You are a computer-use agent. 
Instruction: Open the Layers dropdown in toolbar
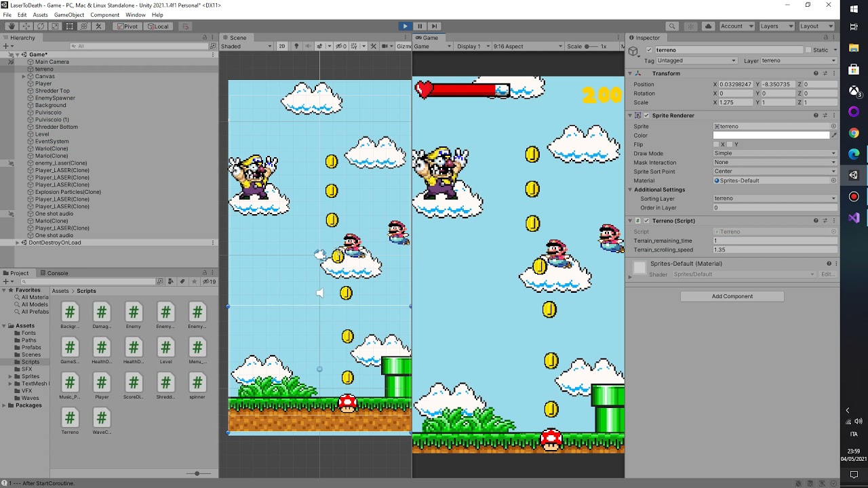click(776, 26)
